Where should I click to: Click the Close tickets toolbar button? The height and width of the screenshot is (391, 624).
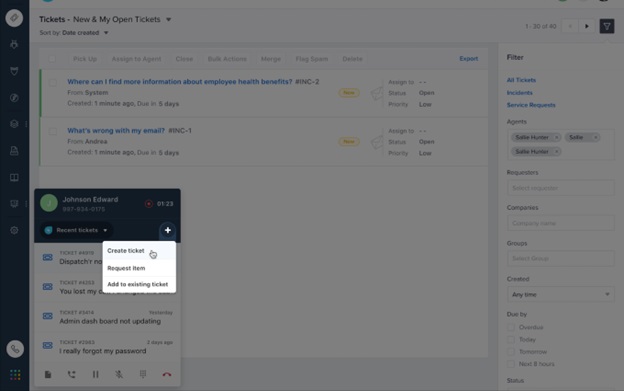point(184,59)
